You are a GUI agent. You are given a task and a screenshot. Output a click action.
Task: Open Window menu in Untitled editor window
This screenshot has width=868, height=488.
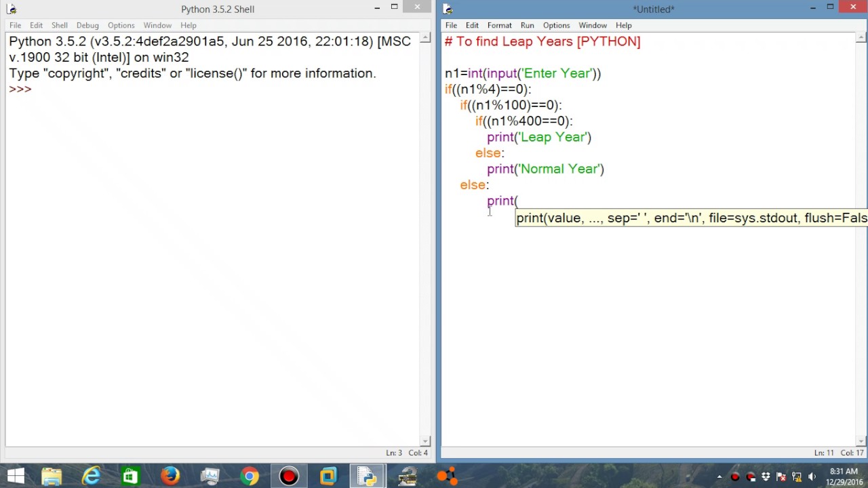tap(593, 25)
